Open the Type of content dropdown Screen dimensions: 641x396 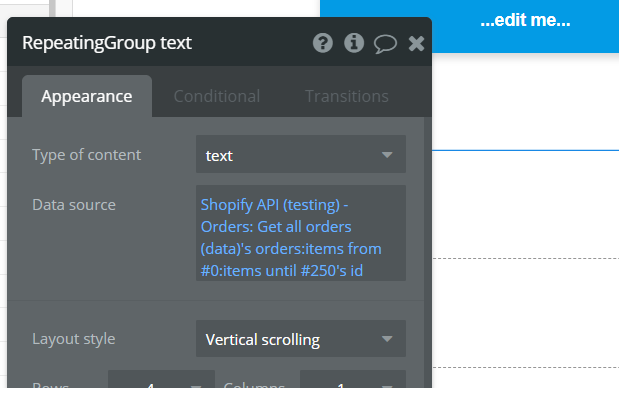pyautogui.click(x=300, y=154)
